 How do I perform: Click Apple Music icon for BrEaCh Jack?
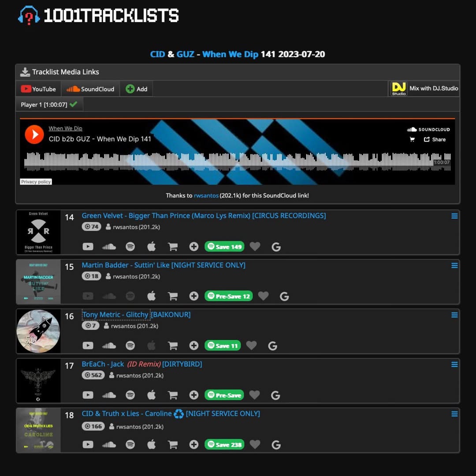(152, 394)
